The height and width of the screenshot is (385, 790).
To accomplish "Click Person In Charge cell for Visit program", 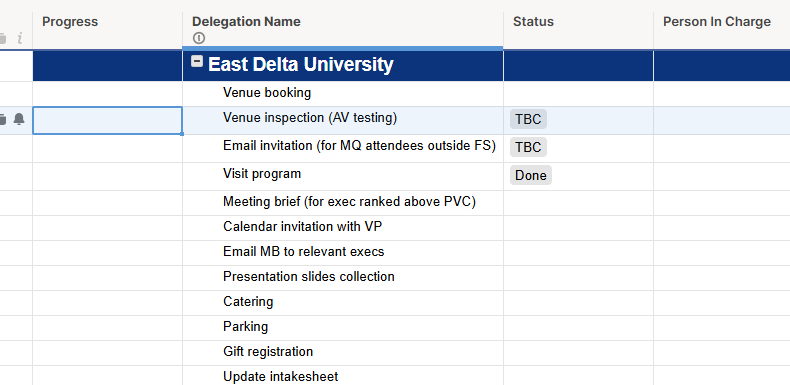I will 721,176.
